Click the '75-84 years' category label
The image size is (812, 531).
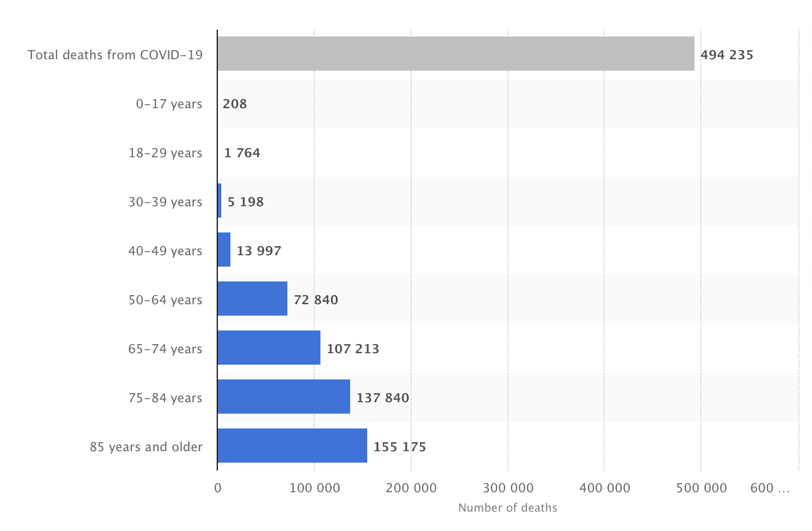click(165, 398)
